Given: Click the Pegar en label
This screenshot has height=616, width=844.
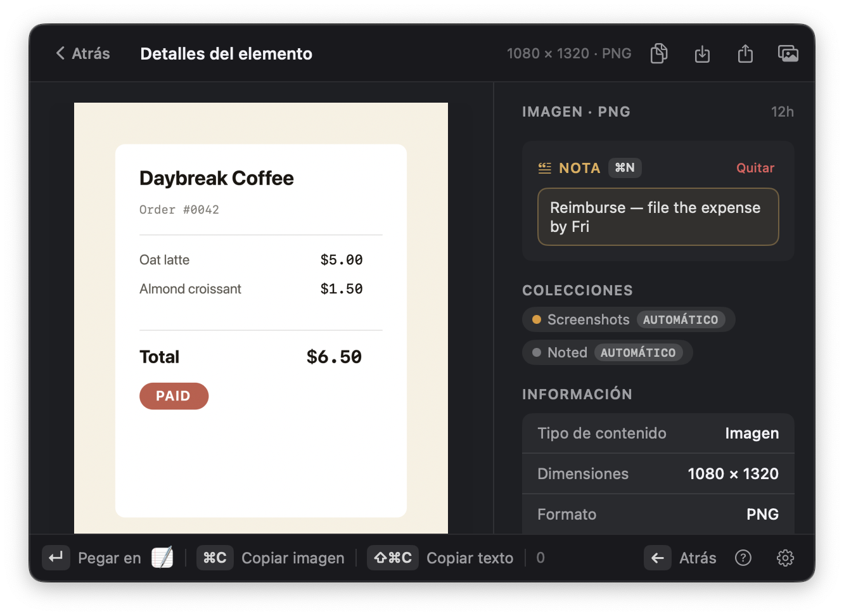Looking at the screenshot, I should point(110,558).
